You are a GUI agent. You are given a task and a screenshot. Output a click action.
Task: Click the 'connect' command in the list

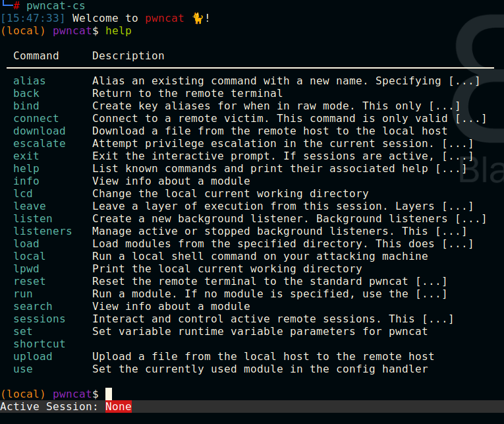[x=36, y=119]
